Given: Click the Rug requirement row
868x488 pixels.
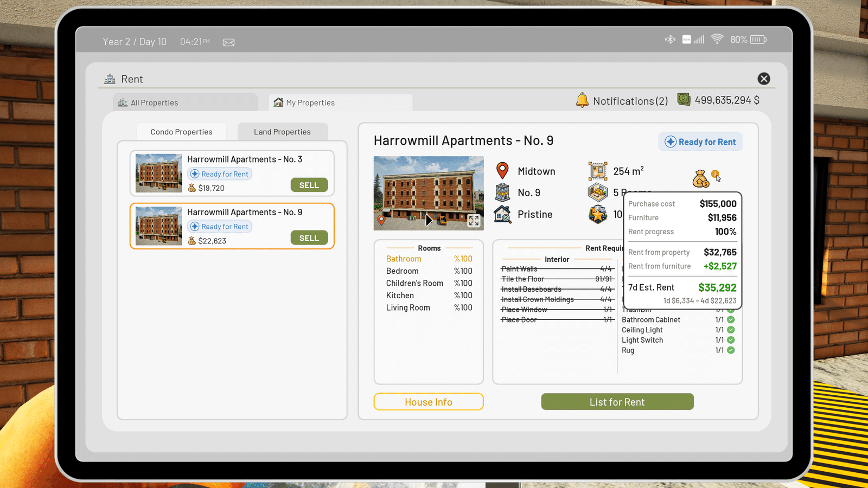Looking at the screenshot, I should [x=678, y=350].
